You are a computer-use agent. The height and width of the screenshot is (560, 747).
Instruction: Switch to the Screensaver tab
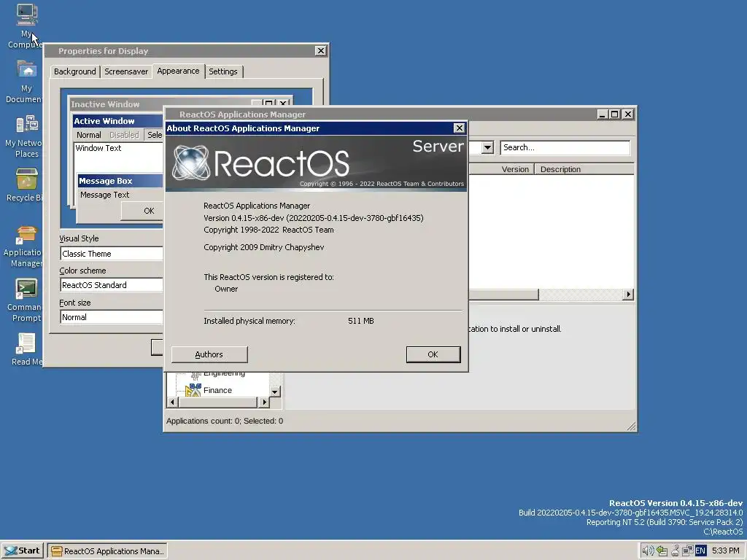click(x=126, y=71)
